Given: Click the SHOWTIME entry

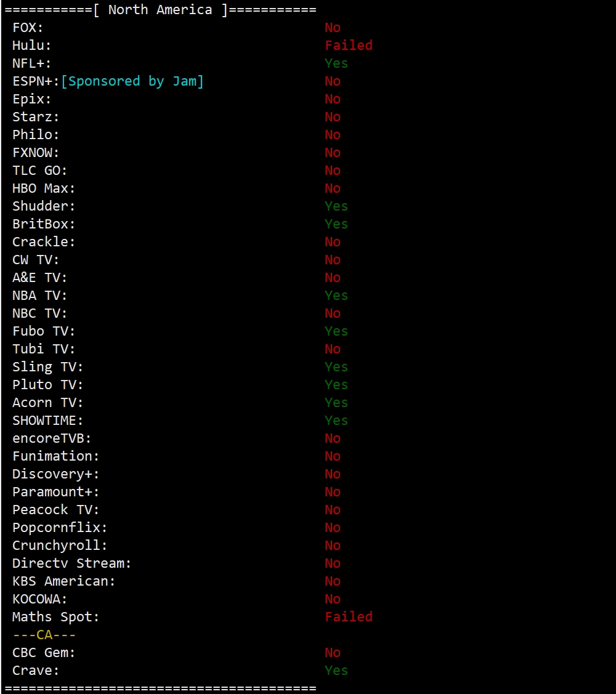Looking at the screenshot, I should click(x=47, y=421).
